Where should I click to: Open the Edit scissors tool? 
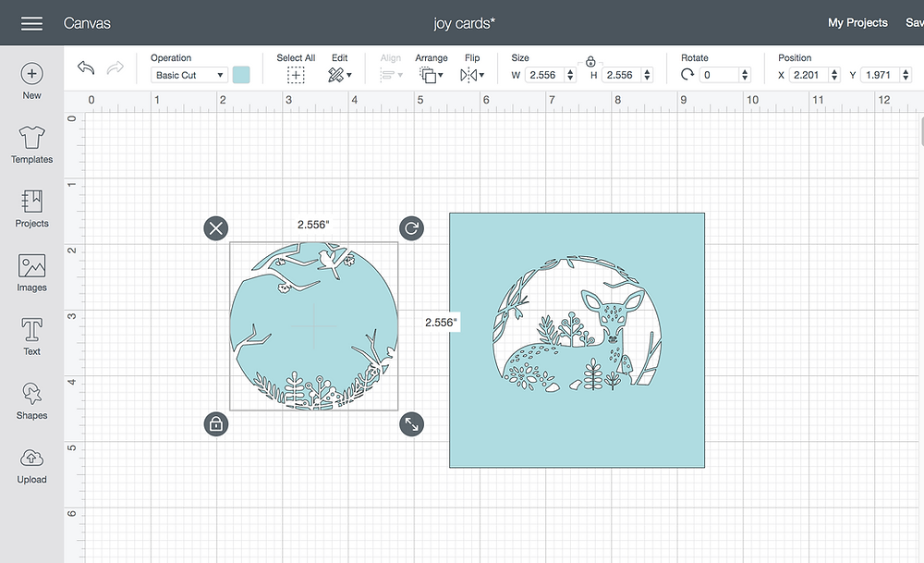coord(336,75)
